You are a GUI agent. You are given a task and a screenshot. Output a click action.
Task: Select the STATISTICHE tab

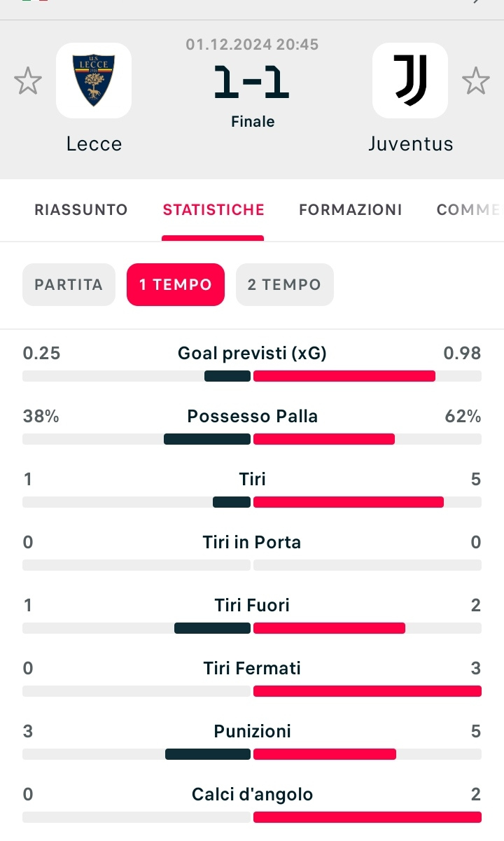(x=213, y=209)
